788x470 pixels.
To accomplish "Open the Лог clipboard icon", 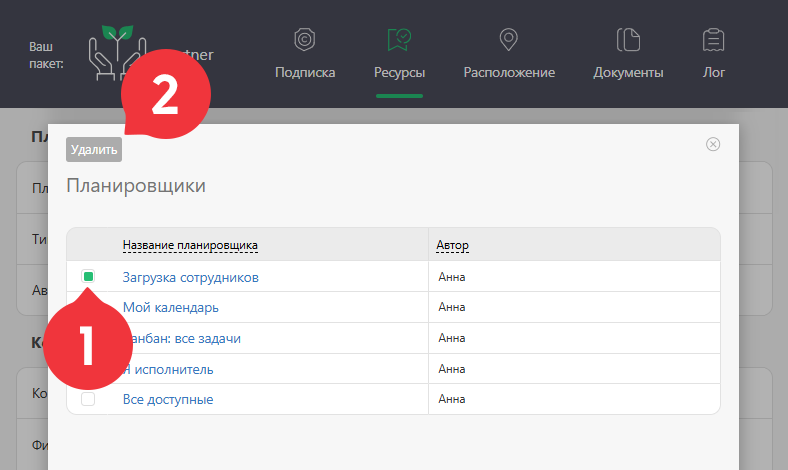I will click(713, 40).
